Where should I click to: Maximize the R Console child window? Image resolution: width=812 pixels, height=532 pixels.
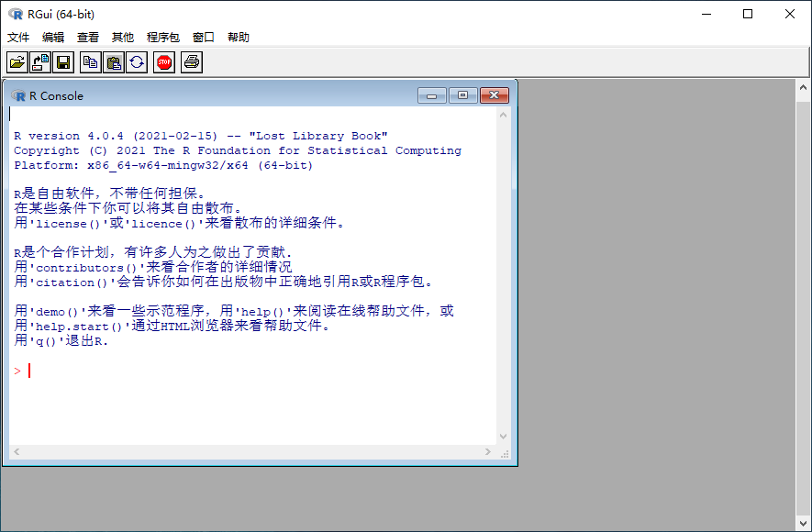point(462,95)
